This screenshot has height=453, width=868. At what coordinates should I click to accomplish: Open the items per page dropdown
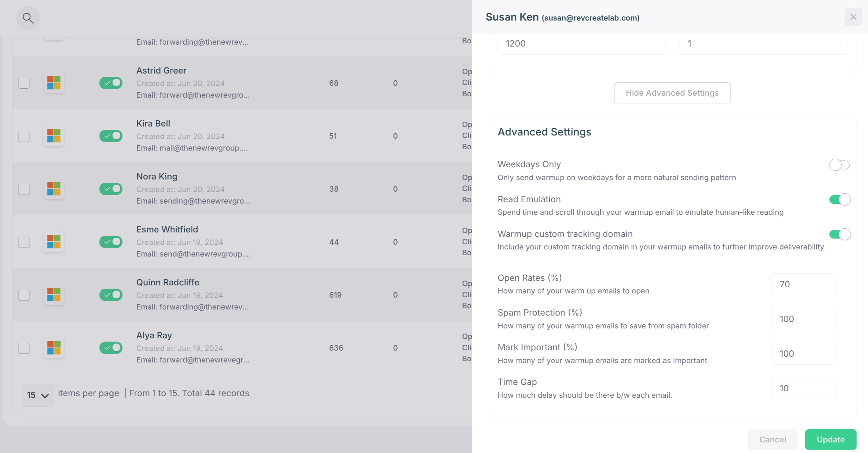tap(38, 395)
